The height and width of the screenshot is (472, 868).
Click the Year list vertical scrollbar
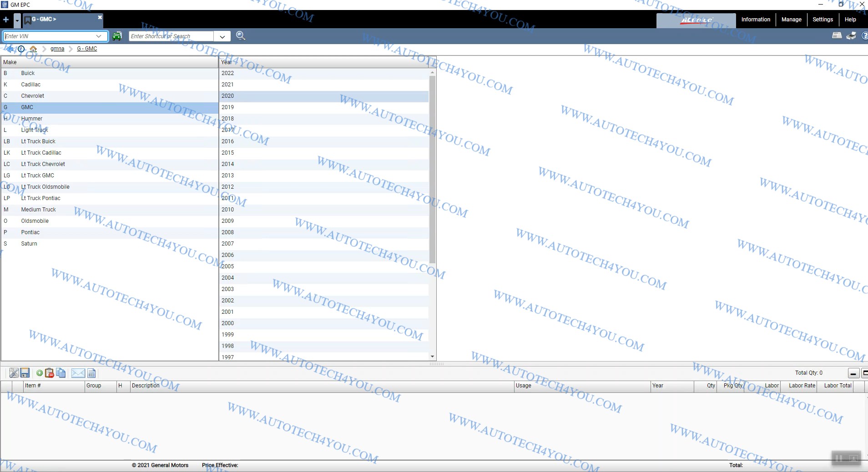[x=432, y=169]
